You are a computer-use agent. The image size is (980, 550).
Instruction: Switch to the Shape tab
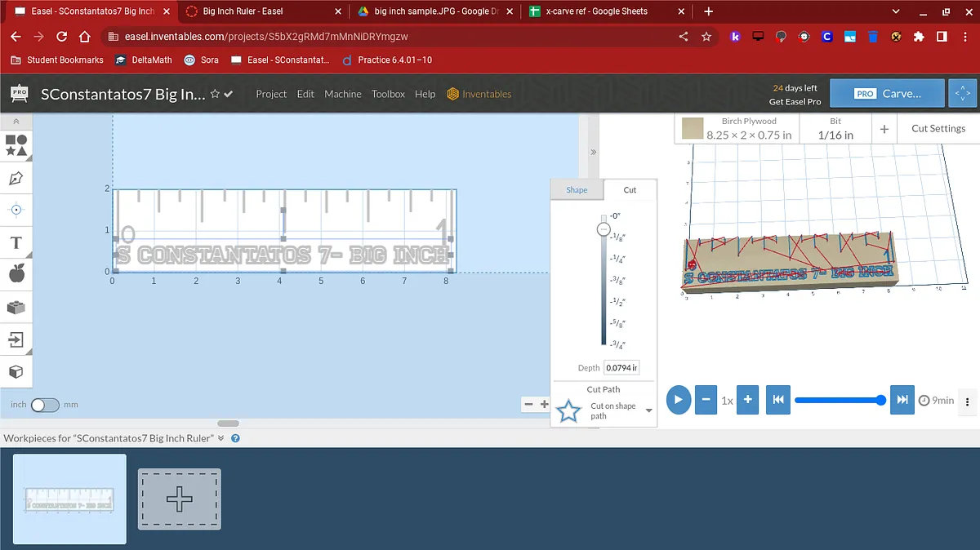click(577, 189)
